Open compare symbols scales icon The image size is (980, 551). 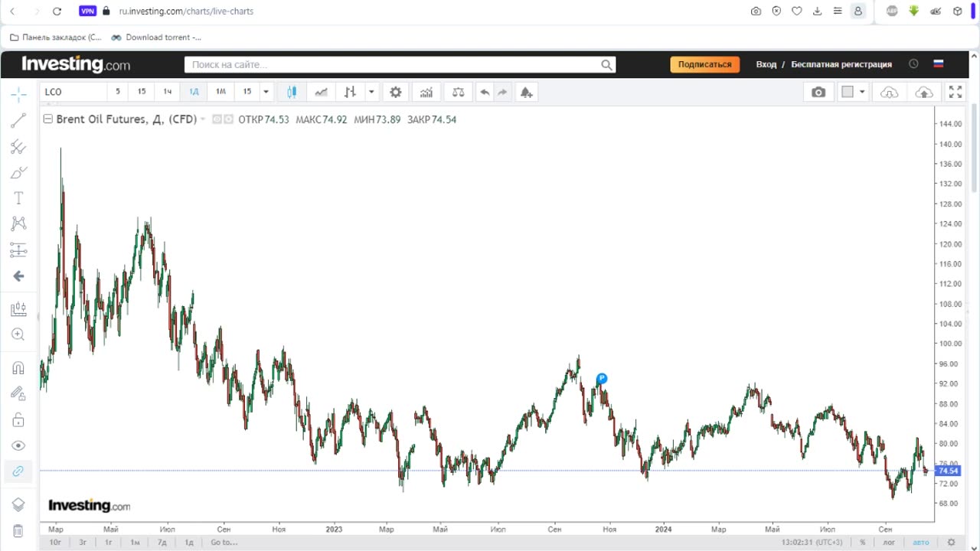coord(458,92)
